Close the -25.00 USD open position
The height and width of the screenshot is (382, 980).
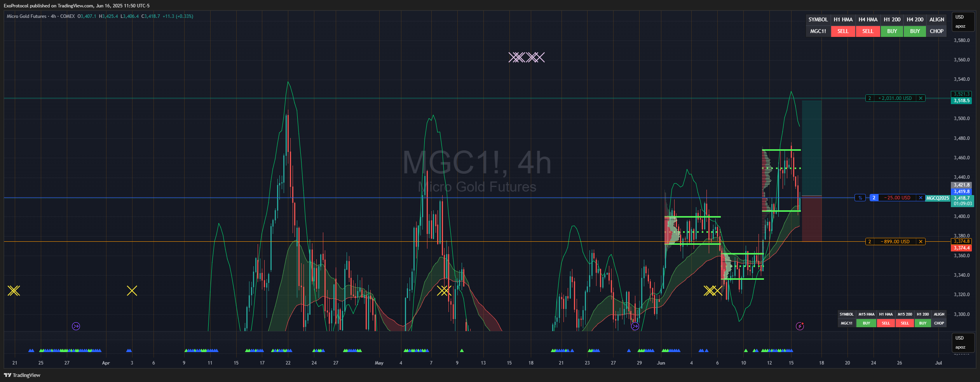(x=921, y=198)
